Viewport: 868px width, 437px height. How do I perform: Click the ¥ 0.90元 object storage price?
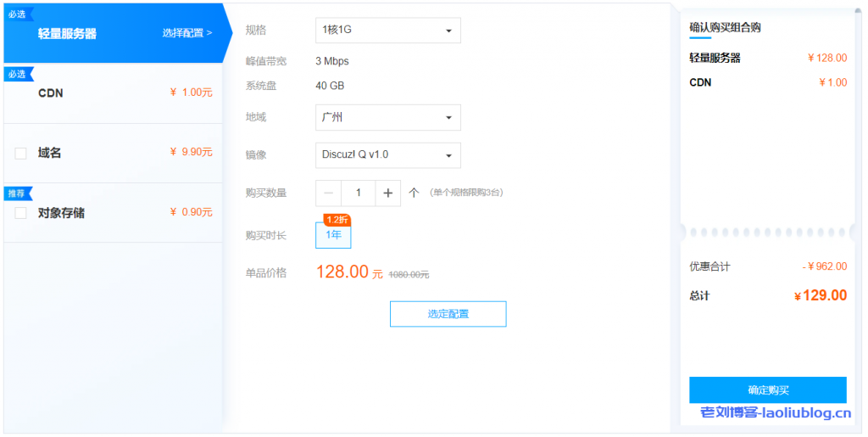click(191, 212)
